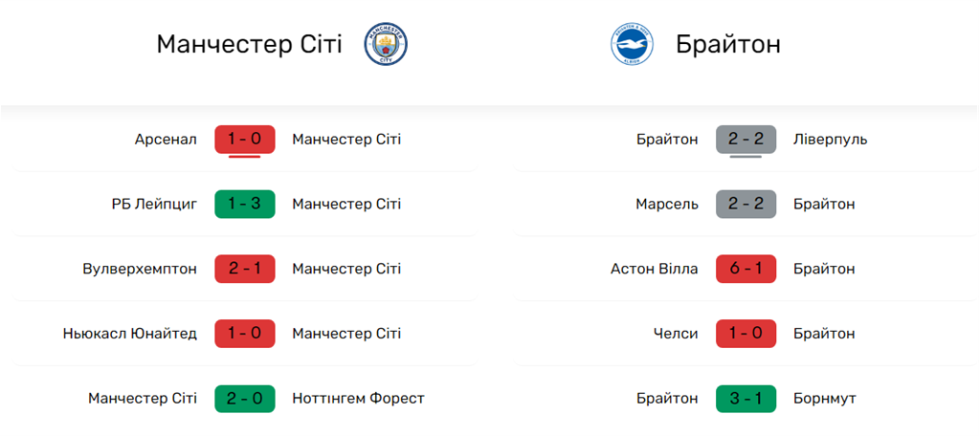Select the Ноттінгем Форест team name
The height and width of the screenshot is (436, 980).
tap(358, 399)
